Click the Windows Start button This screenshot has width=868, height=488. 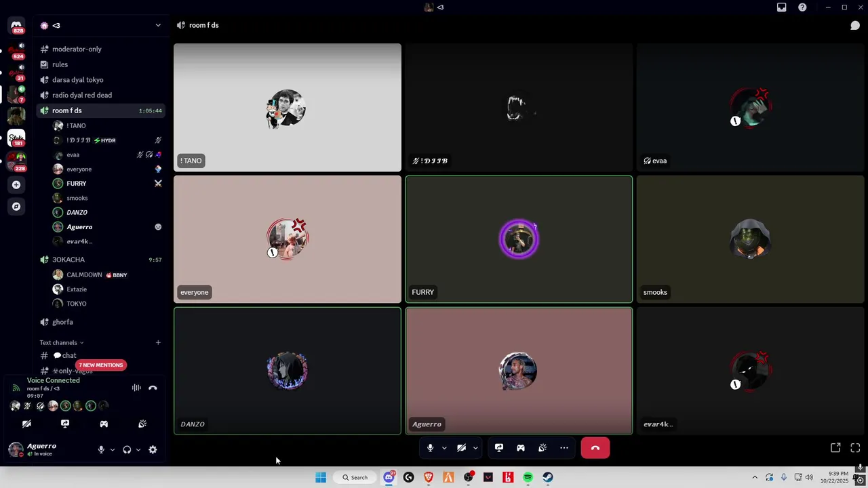tap(321, 477)
